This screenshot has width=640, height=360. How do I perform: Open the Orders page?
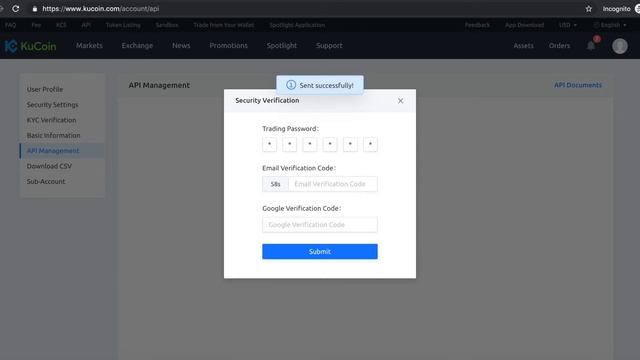click(560, 45)
